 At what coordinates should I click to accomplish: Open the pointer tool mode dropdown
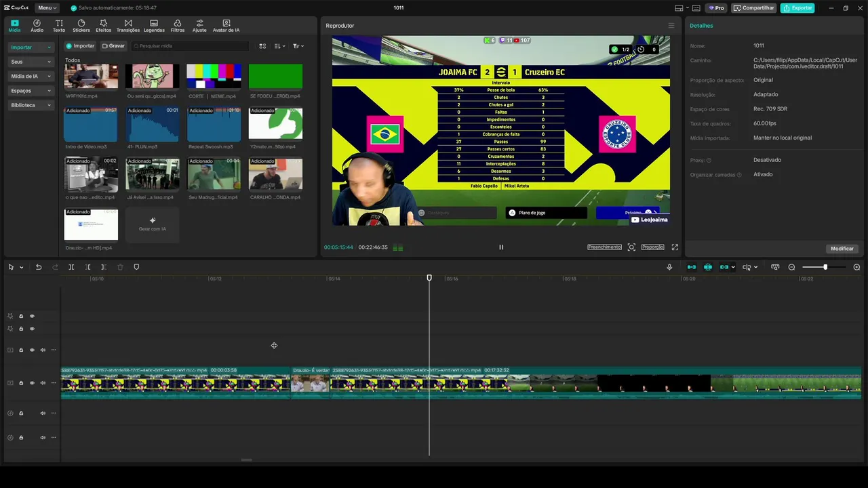[21, 267]
